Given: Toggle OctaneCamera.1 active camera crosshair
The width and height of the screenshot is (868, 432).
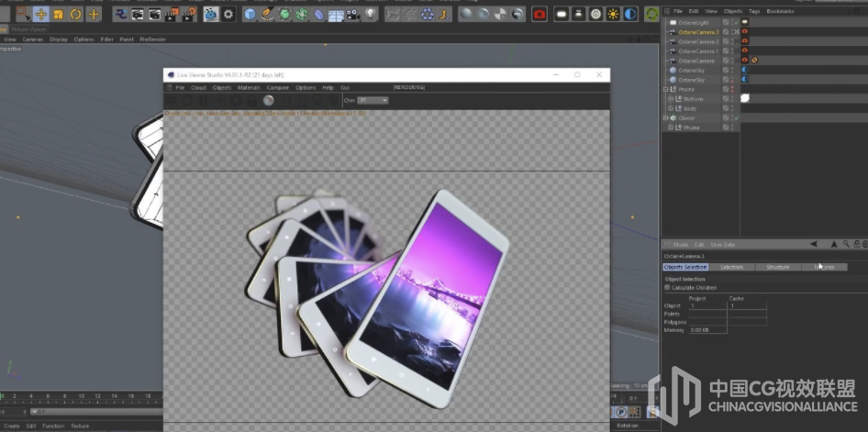Looking at the screenshot, I should 737,50.
